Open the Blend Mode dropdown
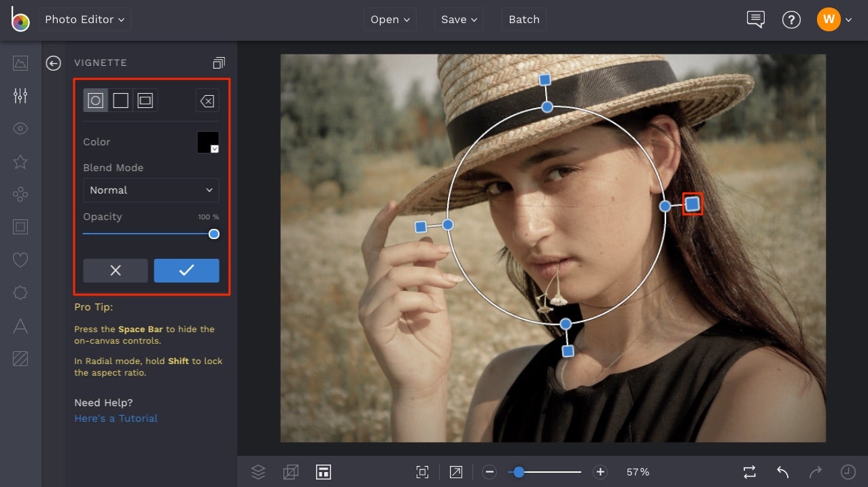 [151, 190]
